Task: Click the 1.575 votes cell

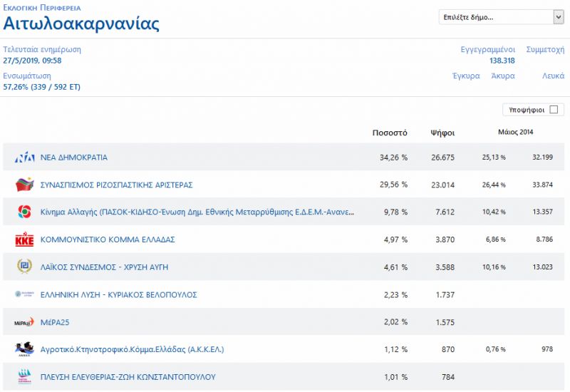Action: tap(445, 322)
